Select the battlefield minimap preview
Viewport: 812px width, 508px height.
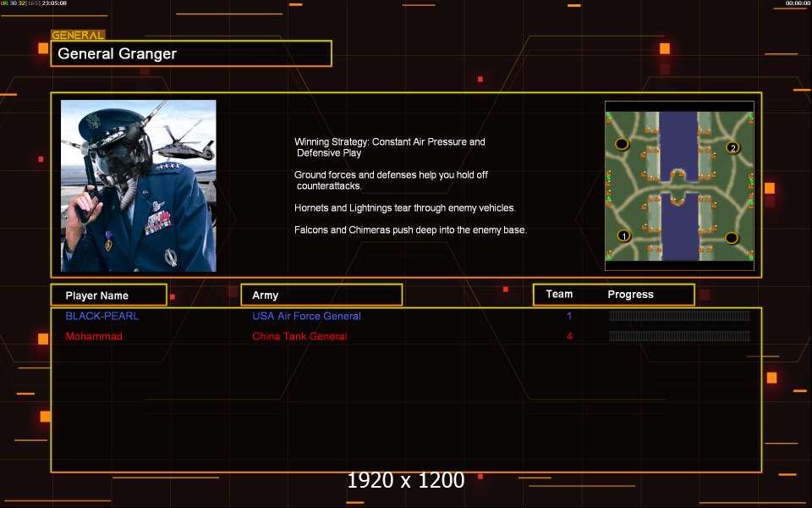click(679, 185)
